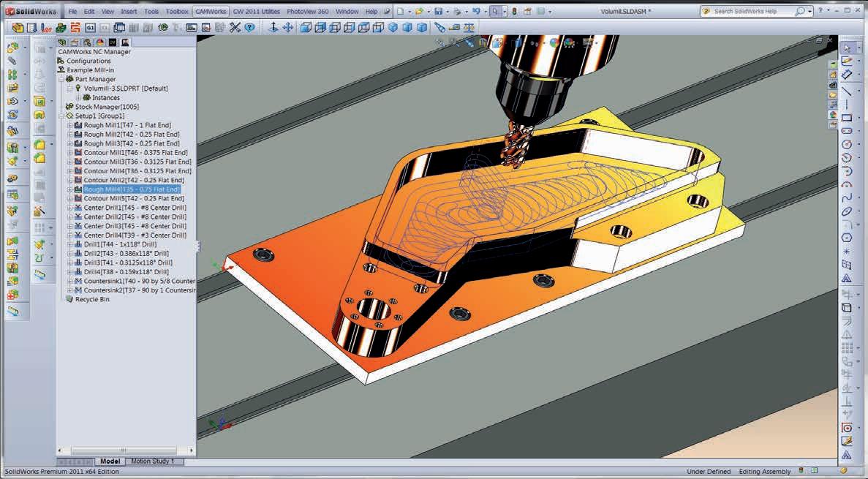Collapse the Setup1 [Group1] node
868x479 pixels.
(x=61, y=116)
